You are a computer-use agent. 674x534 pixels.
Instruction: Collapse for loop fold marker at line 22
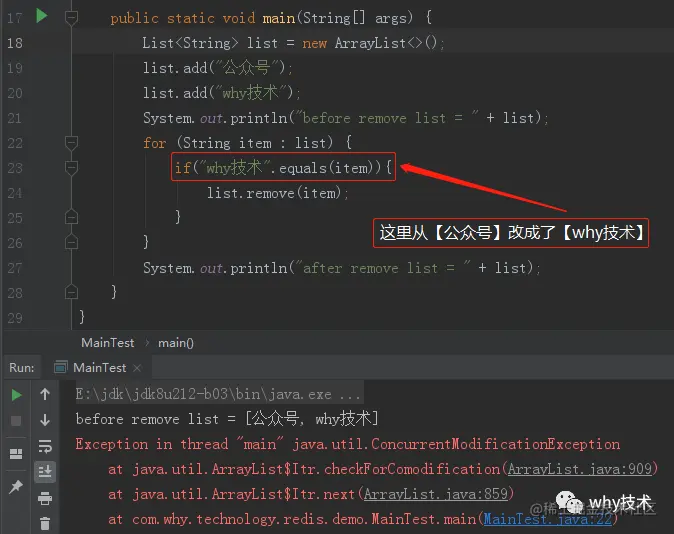(x=71, y=143)
